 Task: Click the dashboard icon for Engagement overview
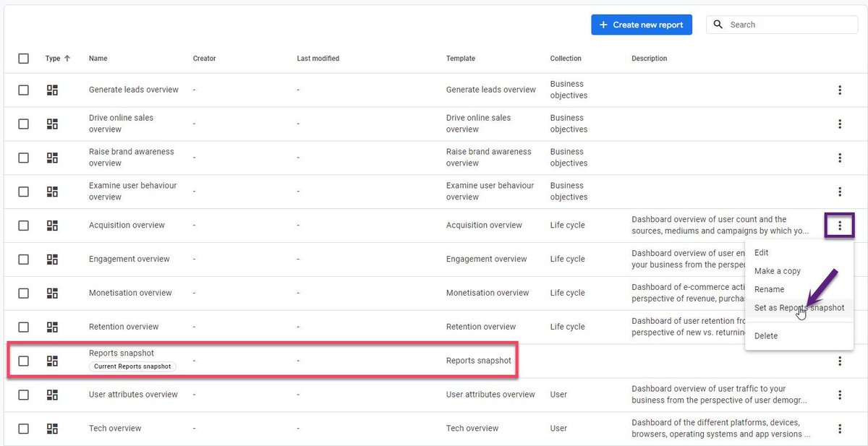coord(52,260)
